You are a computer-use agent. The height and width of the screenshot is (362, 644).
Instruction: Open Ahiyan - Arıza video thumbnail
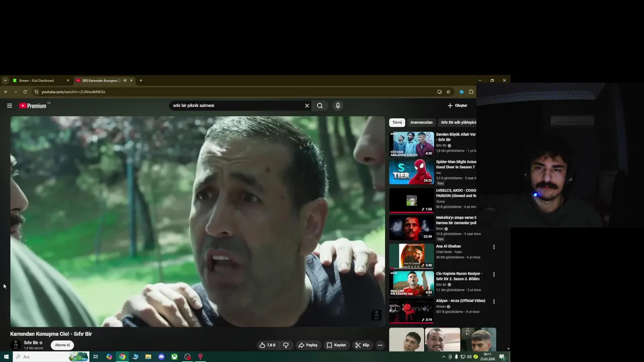pyautogui.click(x=412, y=311)
